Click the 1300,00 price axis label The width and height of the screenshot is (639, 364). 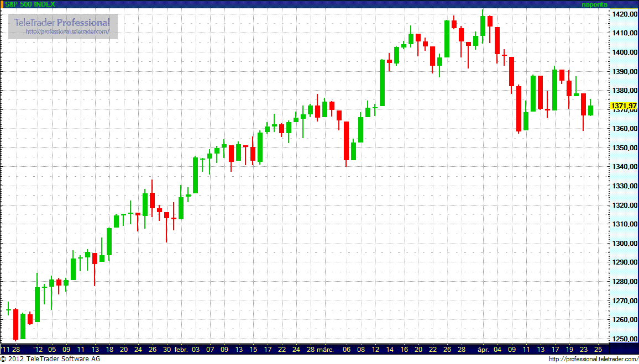[x=625, y=244]
